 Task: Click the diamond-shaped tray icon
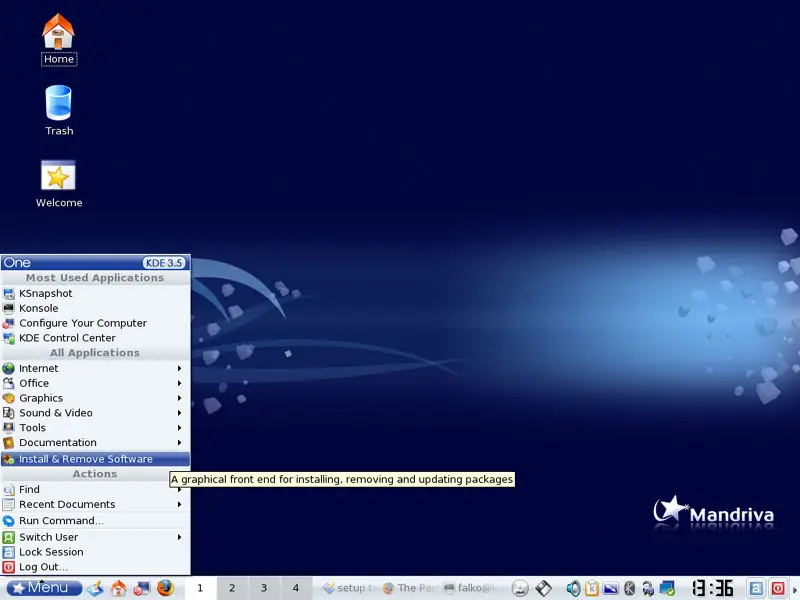click(543, 588)
